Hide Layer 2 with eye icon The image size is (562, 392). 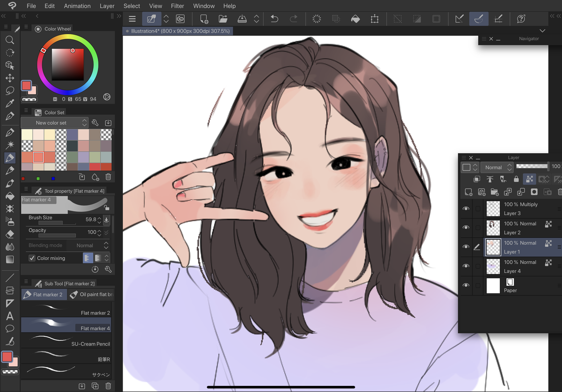pos(466,228)
